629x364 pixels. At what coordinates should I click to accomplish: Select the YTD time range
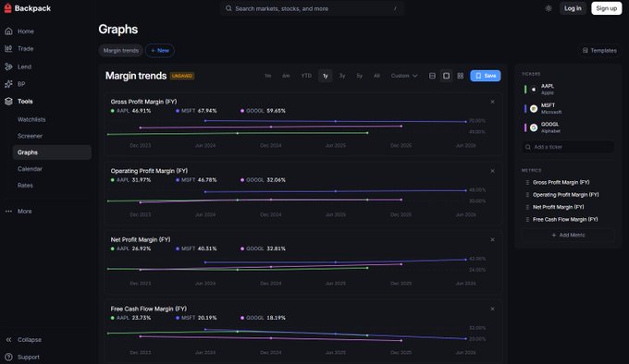click(x=306, y=76)
